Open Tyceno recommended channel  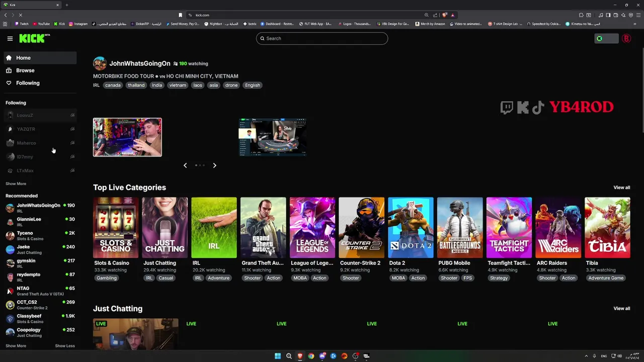pyautogui.click(x=40, y=235)
